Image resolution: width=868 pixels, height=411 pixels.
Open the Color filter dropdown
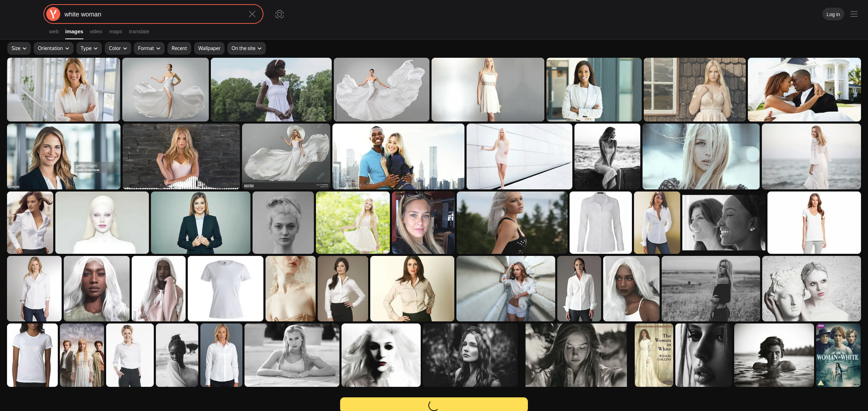[118, 48]
